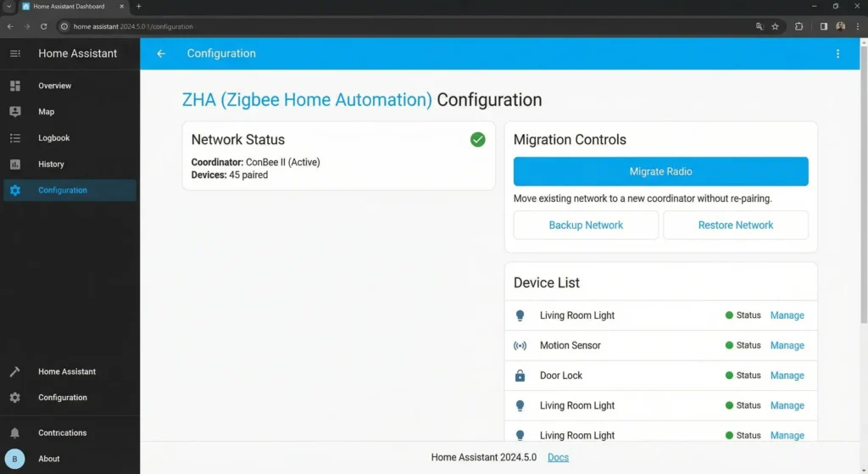Expand the tab search dropdown arrow
This screenshot has height=474, width=868.
pos(8,7)
